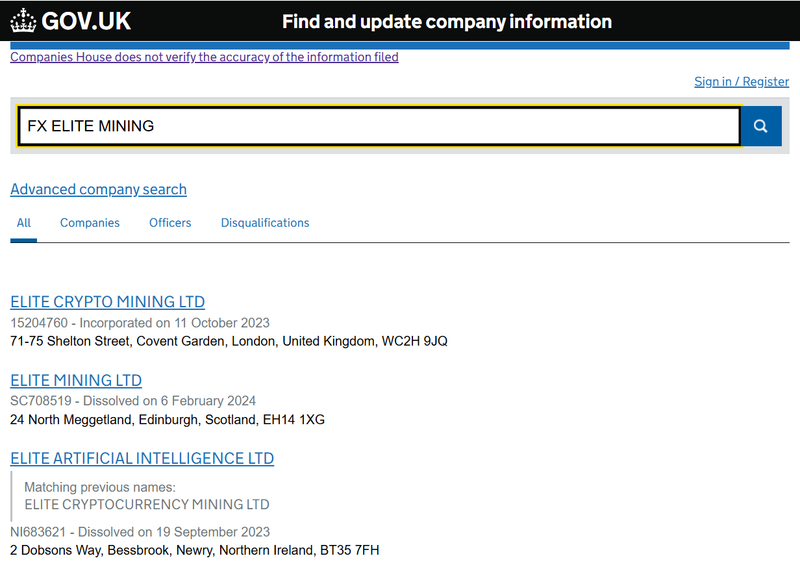Viewport: 800px width, 562px height.
Task: Click the text NI683621 - Dissolved on 19 September 2023
Action: [x=140, y=532]
